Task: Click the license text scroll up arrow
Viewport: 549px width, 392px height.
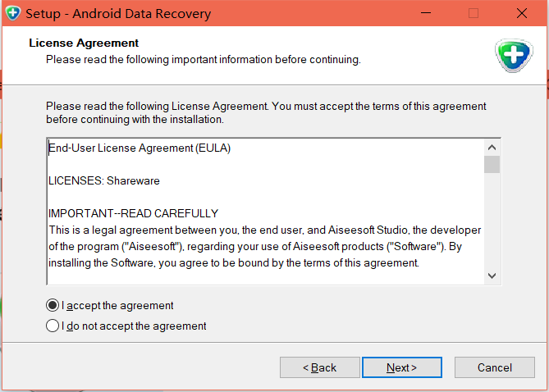Action: tap(492, 148)
